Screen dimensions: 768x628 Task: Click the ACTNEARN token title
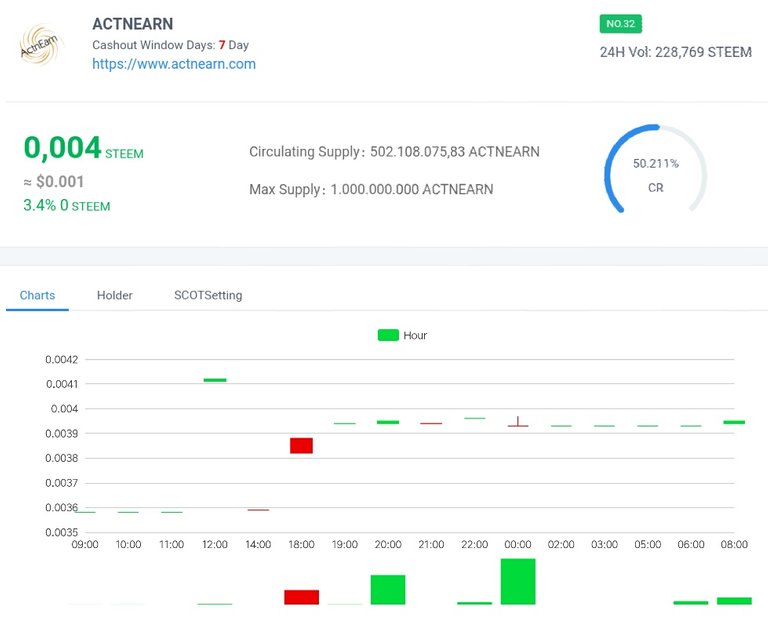pos(133,24)
